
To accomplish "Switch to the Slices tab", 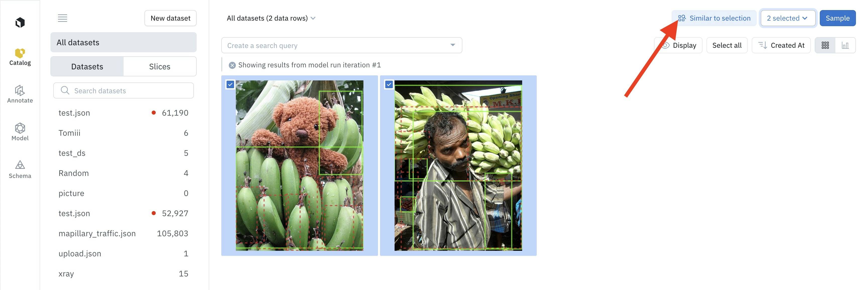I will pos(160,67).
